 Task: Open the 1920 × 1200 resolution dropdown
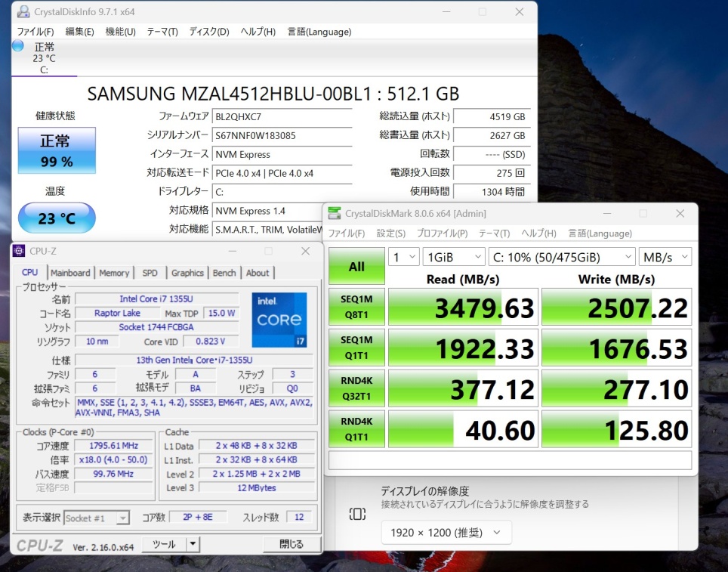click(x=446, y=533)
